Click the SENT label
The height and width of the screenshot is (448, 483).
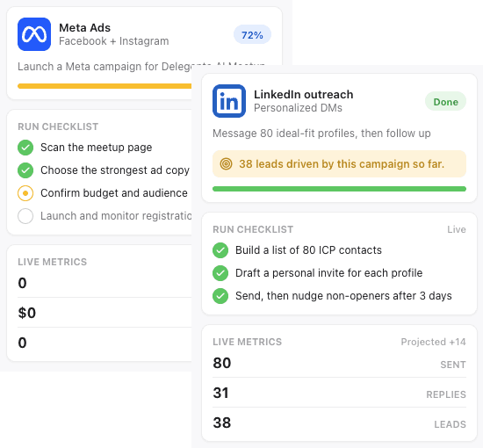pos(453,365)
